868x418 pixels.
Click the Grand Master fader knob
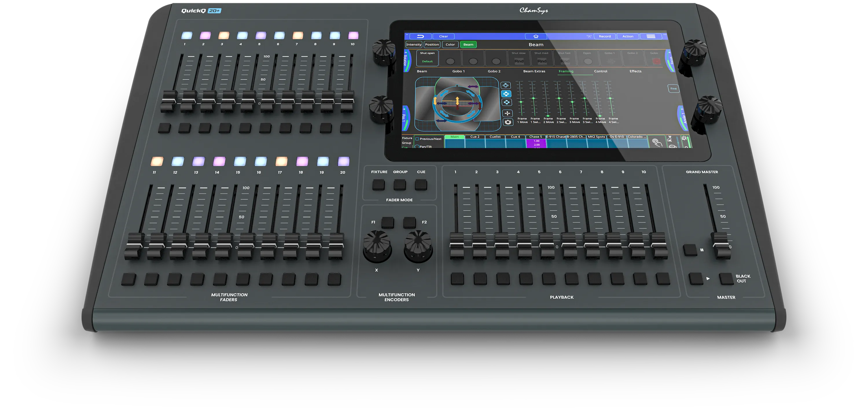pyautogui.click(x=721, y=245)
